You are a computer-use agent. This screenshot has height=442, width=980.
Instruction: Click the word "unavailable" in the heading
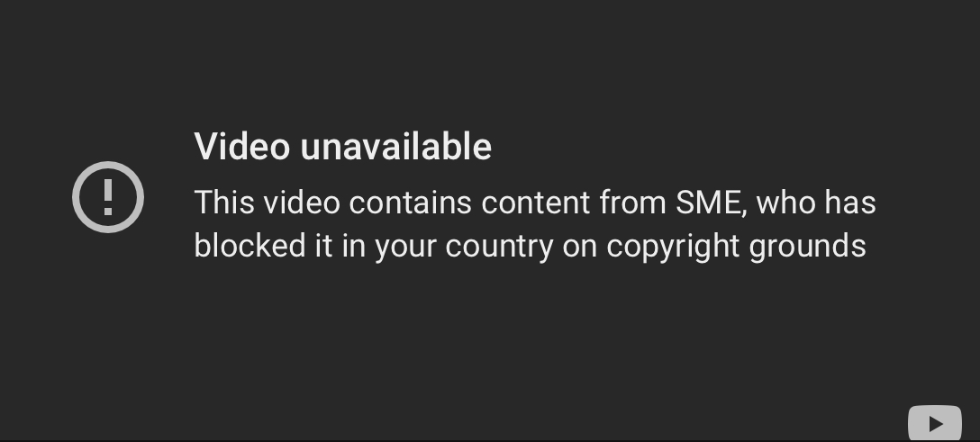tap(396, 147)
